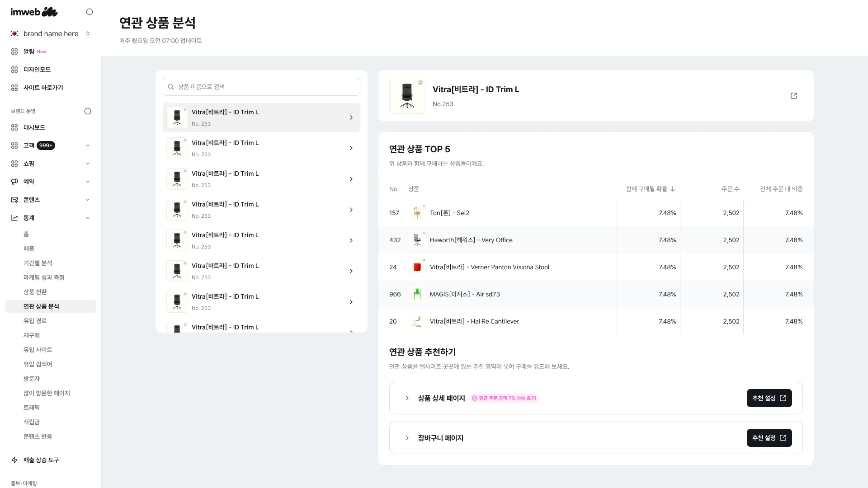Open the 알림 notifications menu
Image resolution: width=868 pixels, height=488 pixels.
pos(29,52)
